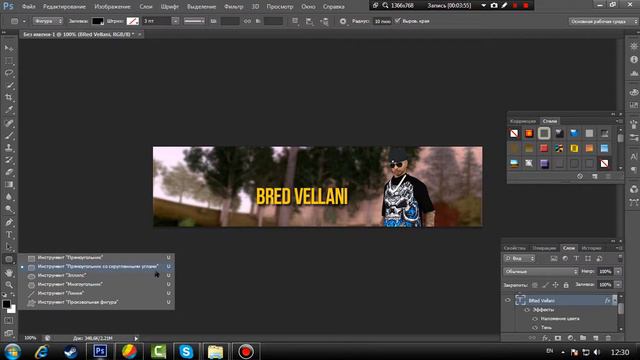This screenshot has width=640, height=360.
Task: Toggle visibility of Наложение цвета effect
Action: (535, 319)
